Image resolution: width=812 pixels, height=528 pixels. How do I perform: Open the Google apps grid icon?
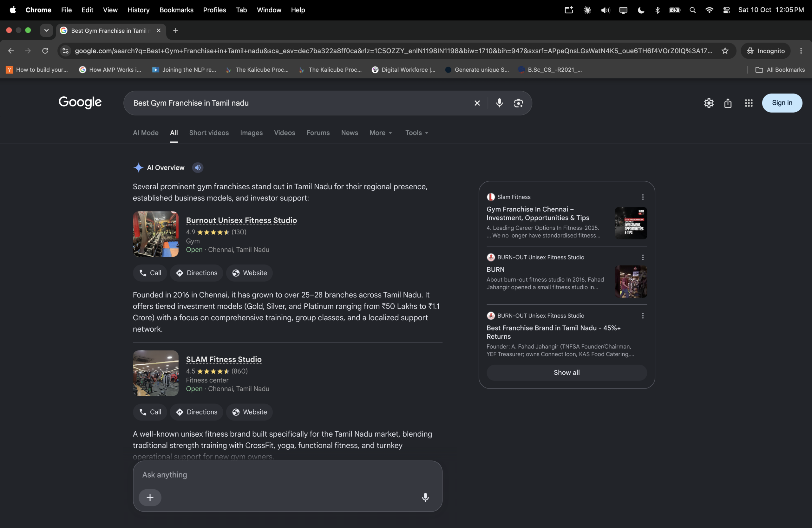point(749,103)
